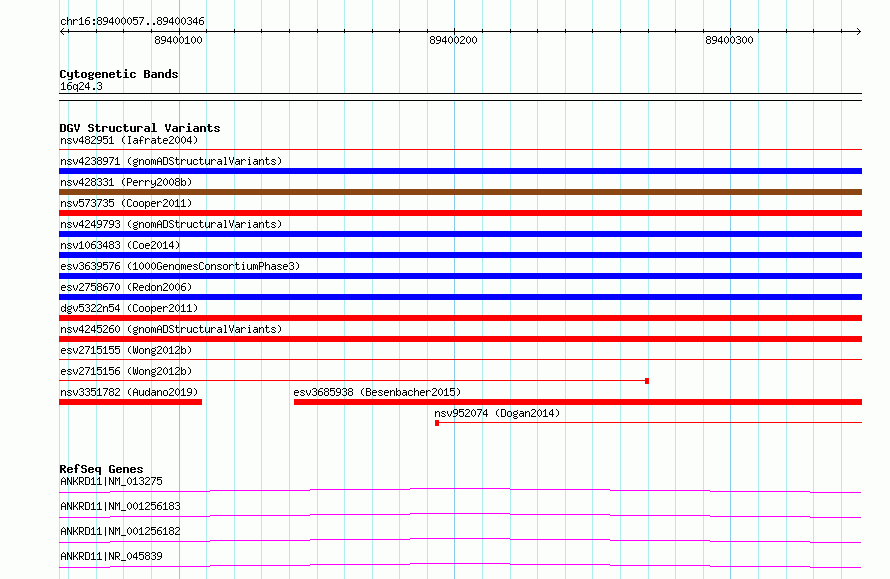The image size is (890, 579).
Task: Click the esv2758670 blue variant bar
Action: click(460, 297)
